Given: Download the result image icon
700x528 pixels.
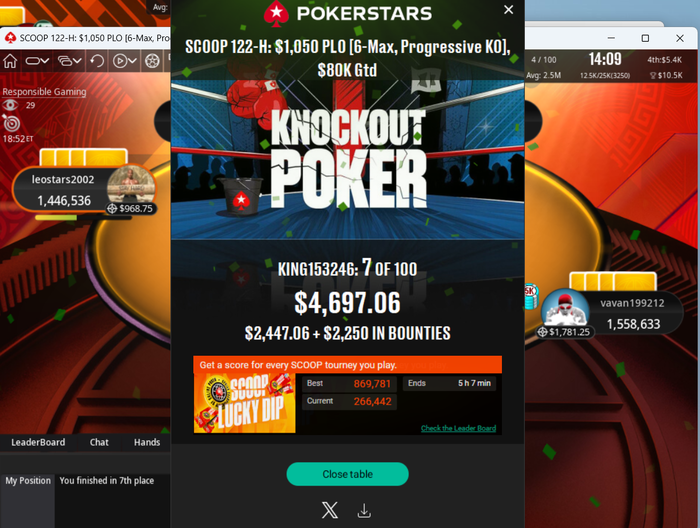Looking at the screenshot, I should click(364, 511).
